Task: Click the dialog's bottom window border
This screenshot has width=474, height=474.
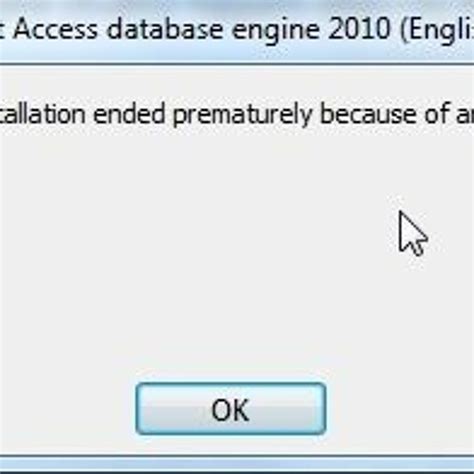Action: pyautogui.click(x=237, y=464)
